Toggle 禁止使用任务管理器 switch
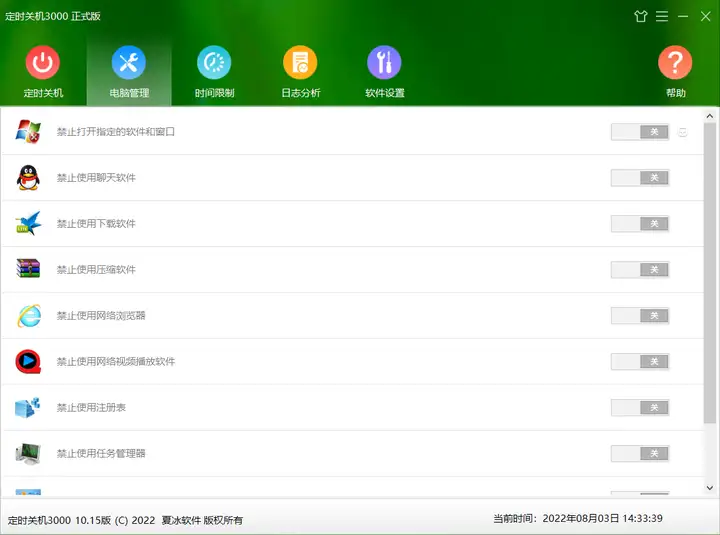 640,453
